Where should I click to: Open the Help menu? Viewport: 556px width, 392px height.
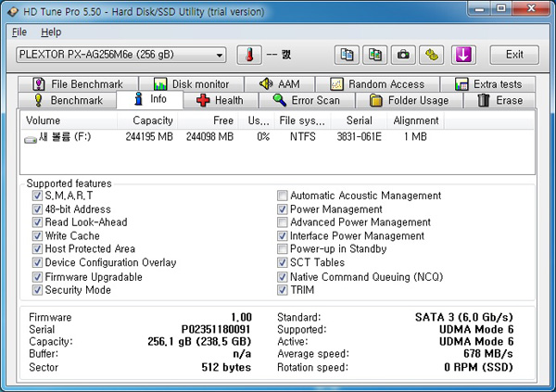pos(51,32)
